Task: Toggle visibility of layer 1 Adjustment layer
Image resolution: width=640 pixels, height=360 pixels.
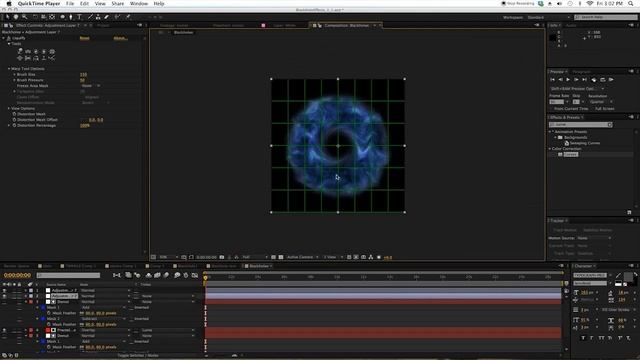Action: pyautogui.click(x=4, y=291)
